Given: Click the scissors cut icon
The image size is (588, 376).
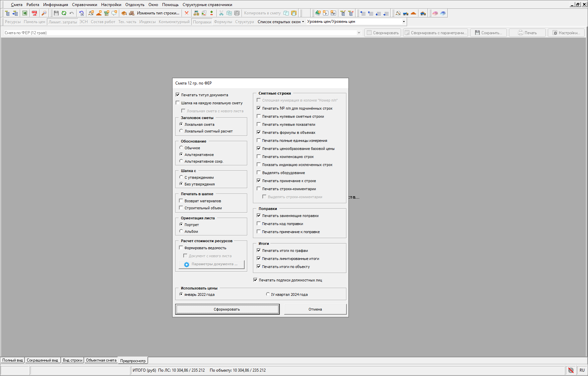Looking at the screenshot, I should coord(221,13).
